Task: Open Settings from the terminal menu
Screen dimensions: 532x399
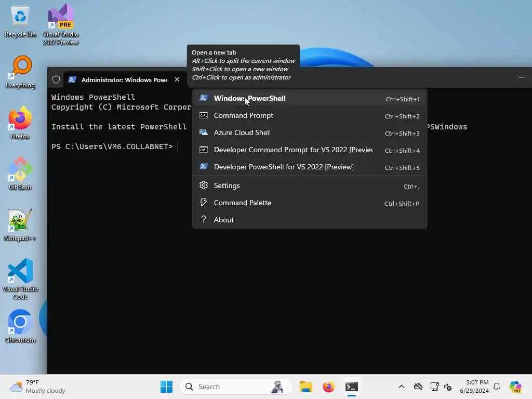Action: [310, 185]
